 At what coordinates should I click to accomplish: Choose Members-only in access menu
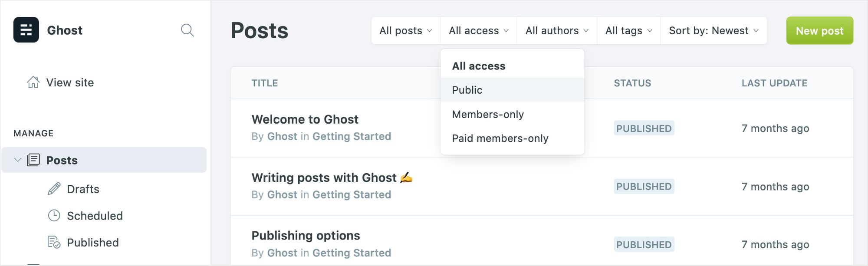(488, 115)
